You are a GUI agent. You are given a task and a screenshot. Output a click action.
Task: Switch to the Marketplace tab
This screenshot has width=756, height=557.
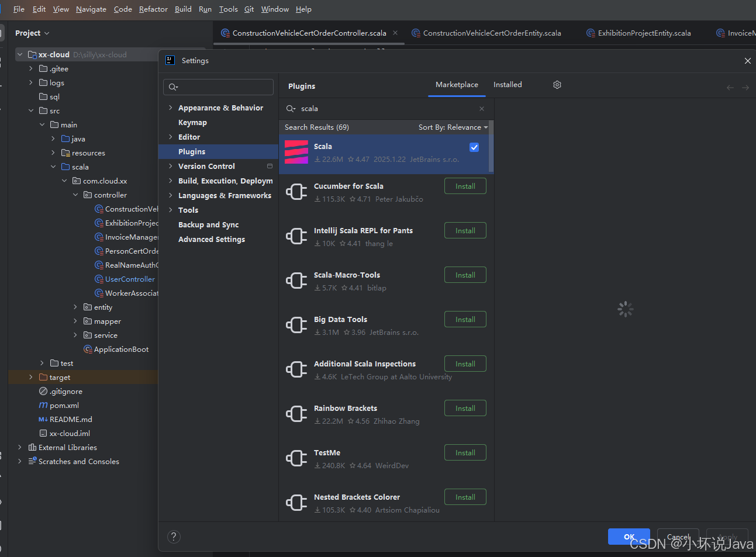[x=457, y=85]
